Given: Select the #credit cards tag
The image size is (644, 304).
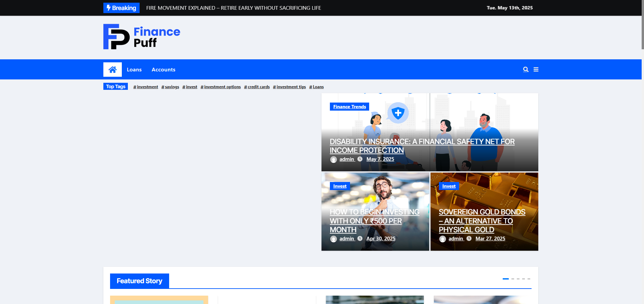Looking at the screenshot, I should tap(257, 87).
